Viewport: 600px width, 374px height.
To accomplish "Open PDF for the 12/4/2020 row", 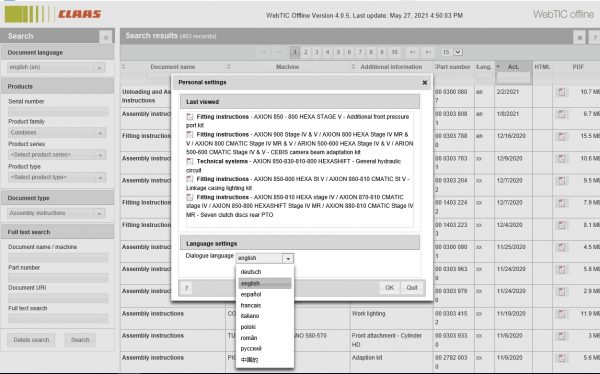I will 561,225.
